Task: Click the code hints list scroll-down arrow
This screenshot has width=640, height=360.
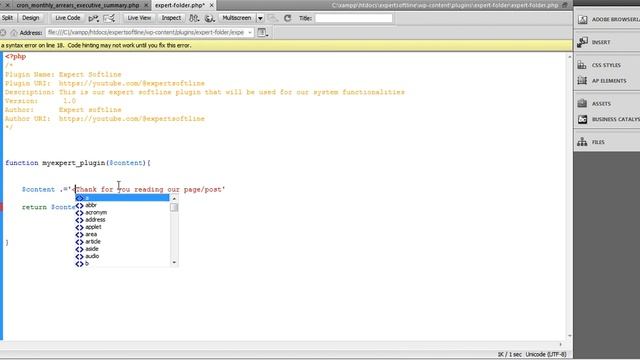Action: (x=174, y=262)
